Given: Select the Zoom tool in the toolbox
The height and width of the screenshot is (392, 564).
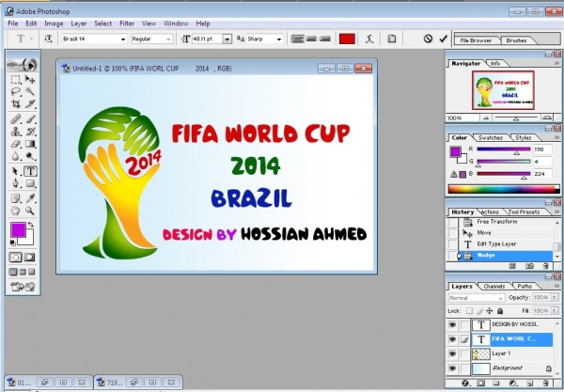Looking at the screenshot, I should 30,212.
